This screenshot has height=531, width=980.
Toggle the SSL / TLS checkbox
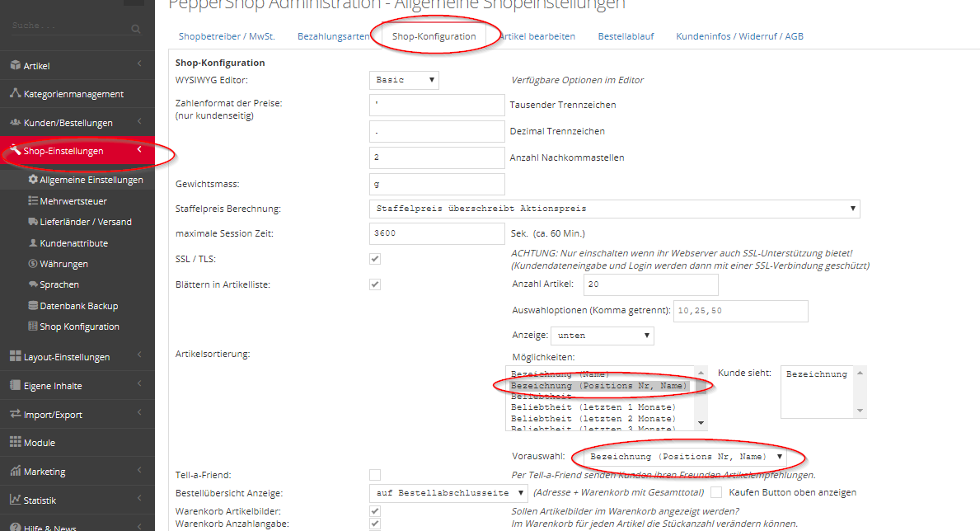(375, 259)
